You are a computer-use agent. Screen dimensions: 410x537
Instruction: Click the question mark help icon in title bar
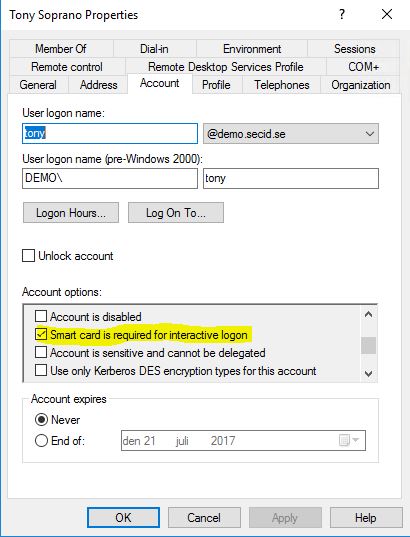tap(341, 14)
